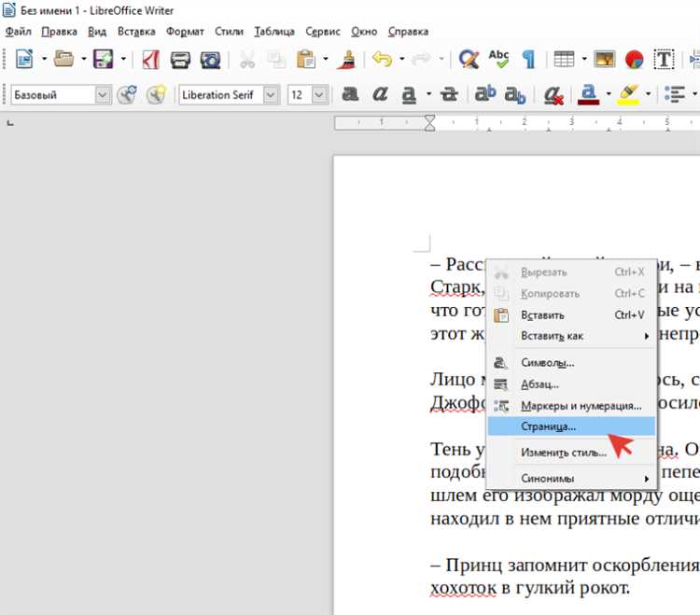Open the Файл menu
This screenshot has height=615, width=700.
19,32
